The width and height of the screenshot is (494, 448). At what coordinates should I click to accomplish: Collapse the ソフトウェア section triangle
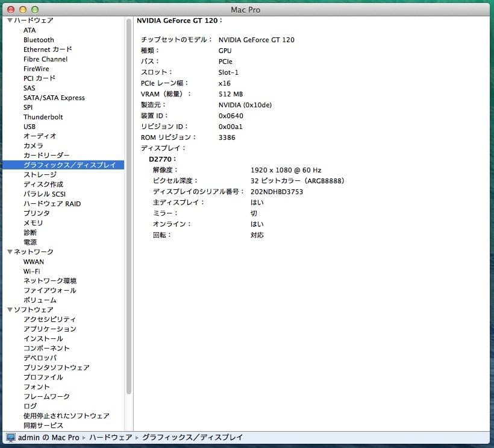point(9,310)
